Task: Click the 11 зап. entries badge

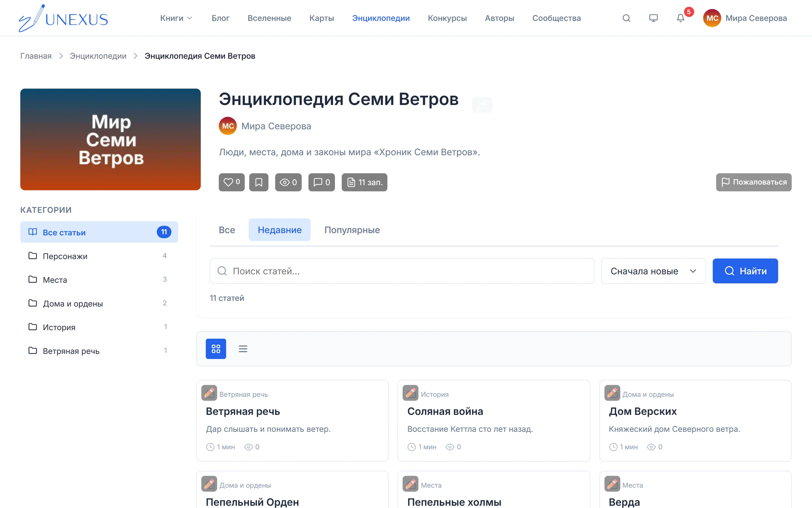Action: (364, 182)
